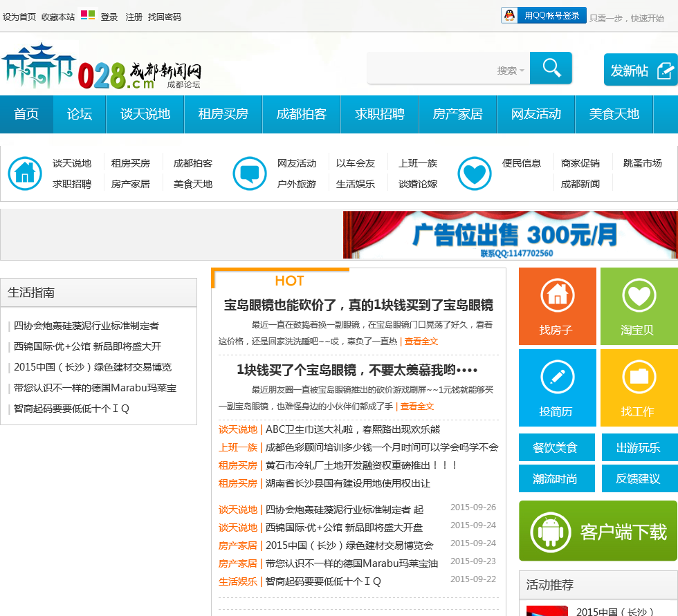
Task: Open 商家促销 category link
Action: [x=580, y=163]
